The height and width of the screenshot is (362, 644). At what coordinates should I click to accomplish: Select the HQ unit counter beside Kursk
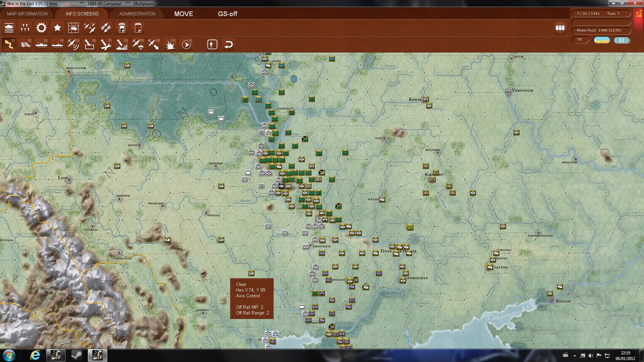(x=426, y=99)
